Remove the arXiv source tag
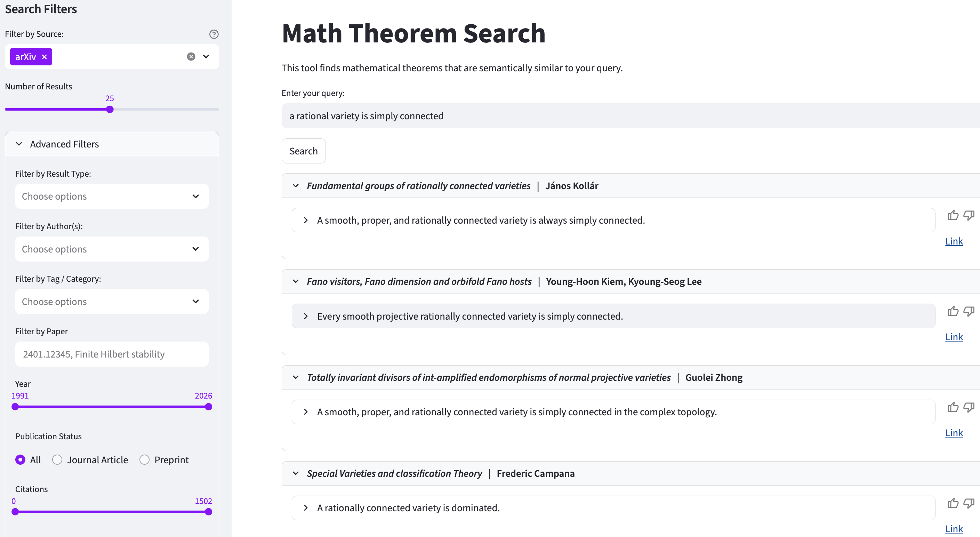The width and height of the screenshot is (980, 537). 45,57
